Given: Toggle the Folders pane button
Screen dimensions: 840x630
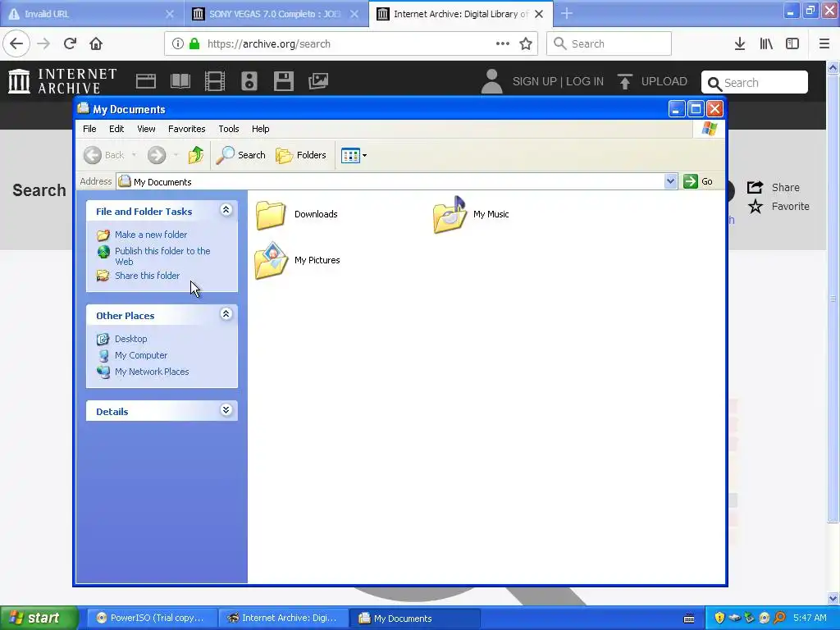Looking at the screenshot, I should [301, 155].
